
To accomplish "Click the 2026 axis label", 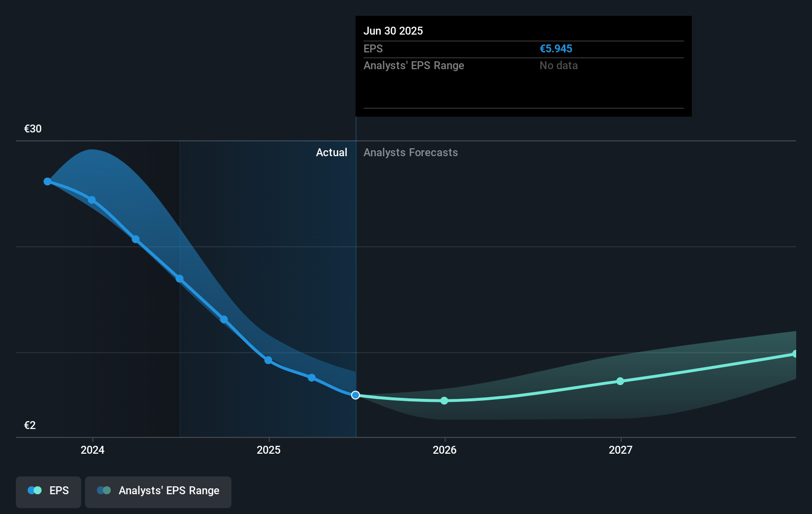I will pyautogui.click(x=444, y=450).
